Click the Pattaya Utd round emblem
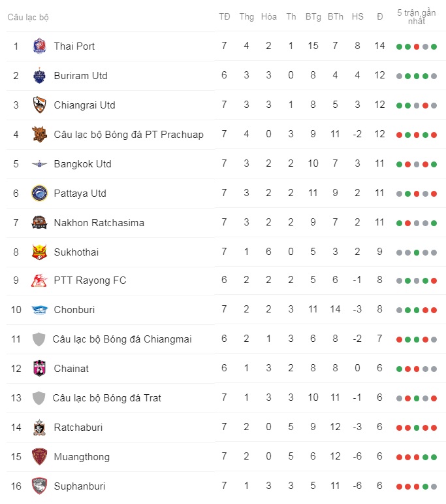The image size is (446, 504). [x=39, y=193]
